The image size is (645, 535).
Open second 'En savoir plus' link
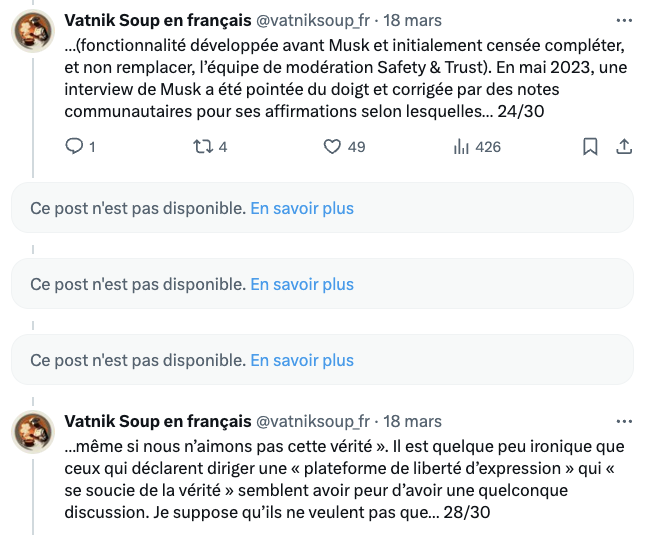coord(302,284)
